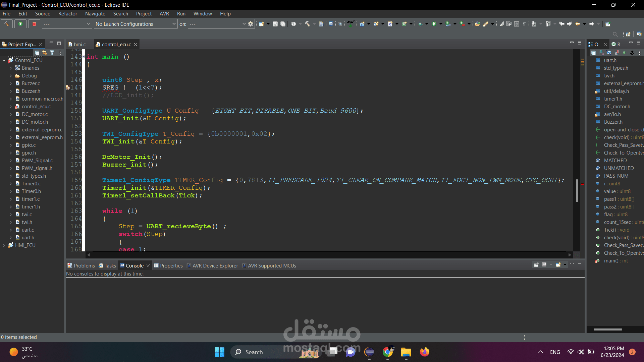This screenshot has width=644, height=362.
Task: Click the red Stop launch button
Action: [34, 24]
